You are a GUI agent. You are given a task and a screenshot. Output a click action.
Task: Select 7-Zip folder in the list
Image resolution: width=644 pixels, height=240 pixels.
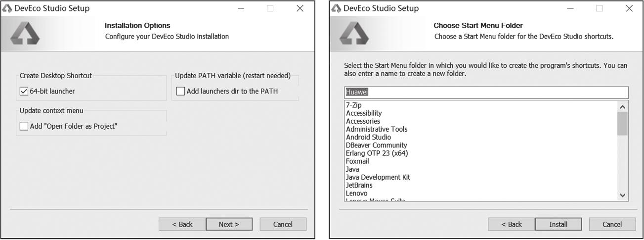(354, 105)
